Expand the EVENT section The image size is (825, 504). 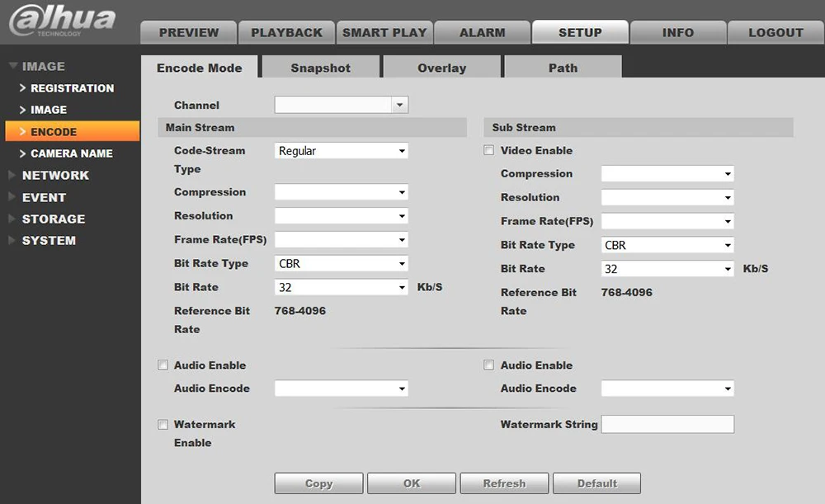[45, 197]
